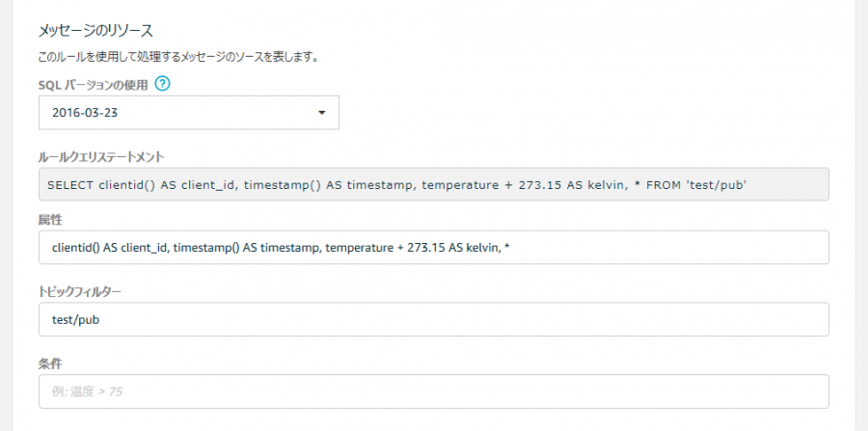The image size is (868, 431).
Task: Click the 条件 field label
Action: 50,364
